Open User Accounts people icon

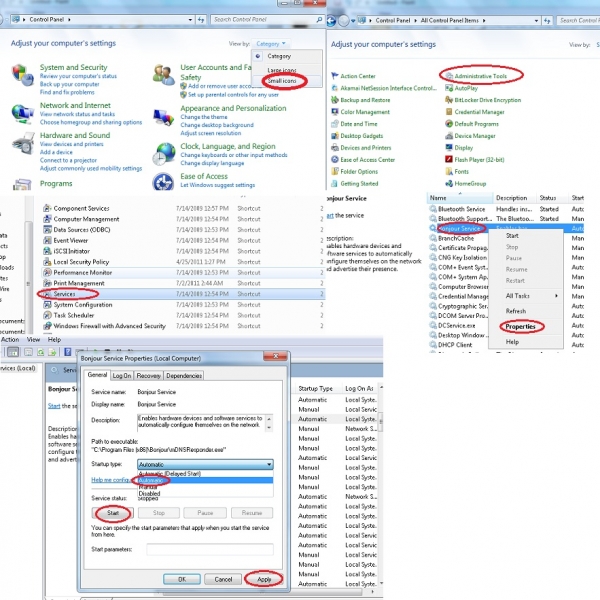coord(164,75)
